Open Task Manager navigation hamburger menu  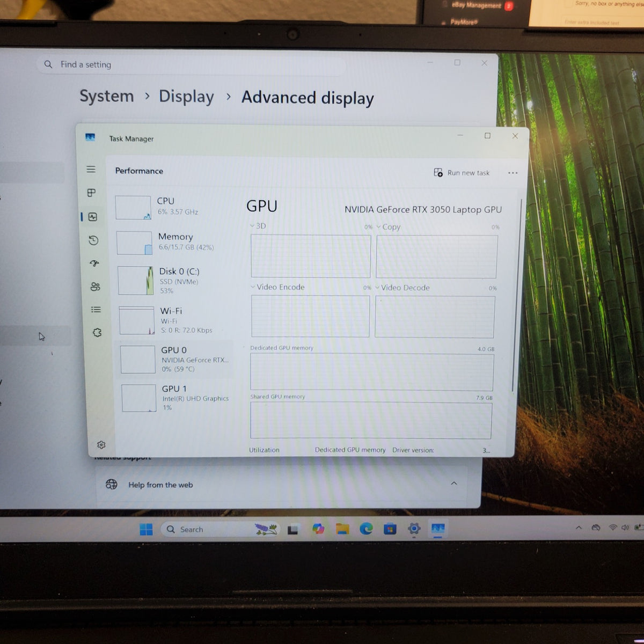pyautogui.click(x=91, y=170)
